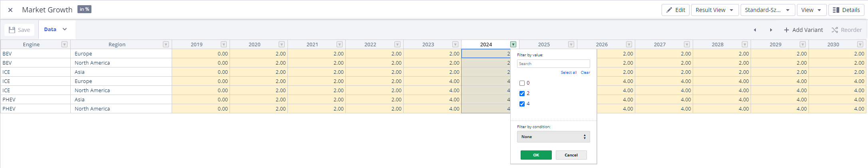Go to previous variant arrow

755,30
